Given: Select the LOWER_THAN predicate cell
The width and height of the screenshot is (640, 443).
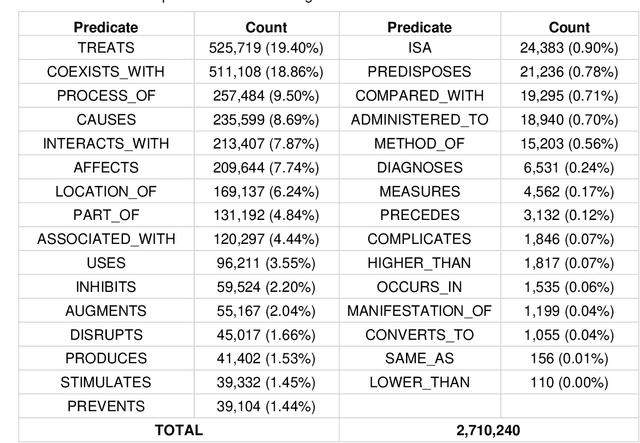Looking at the screenshot, I should pos(419,382).
